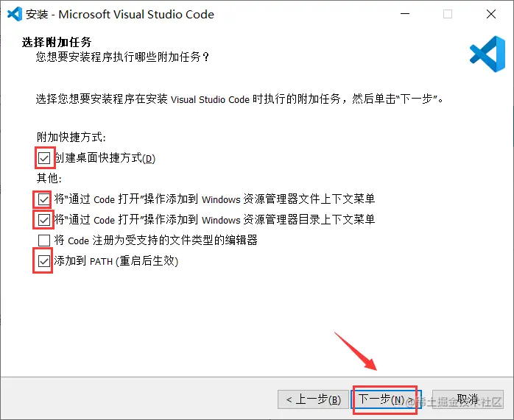This screenshot has width=514, height=420.
Task: Click the window title 安装 - Microsoft Visual Studio Code
Action: click(x=120, y=15)
